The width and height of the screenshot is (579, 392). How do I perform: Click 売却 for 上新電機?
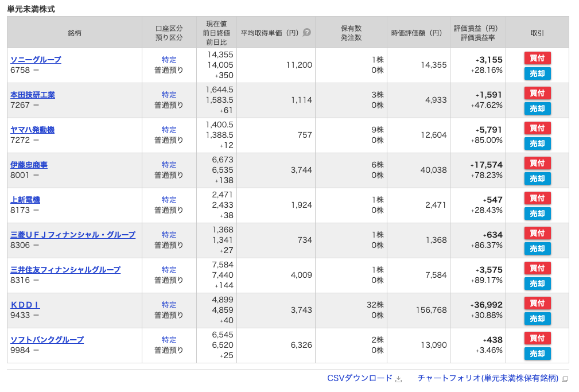point(537,214)
